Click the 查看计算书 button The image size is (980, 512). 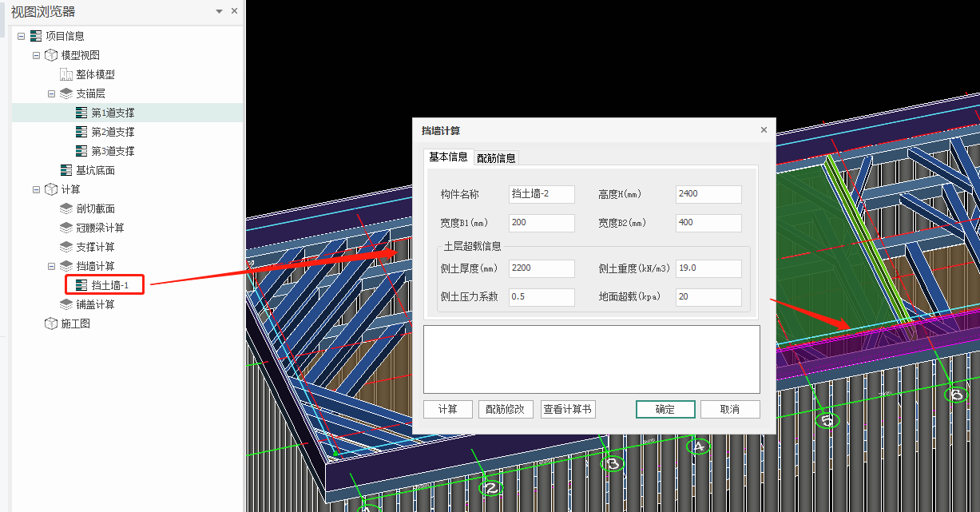(568, 409)
